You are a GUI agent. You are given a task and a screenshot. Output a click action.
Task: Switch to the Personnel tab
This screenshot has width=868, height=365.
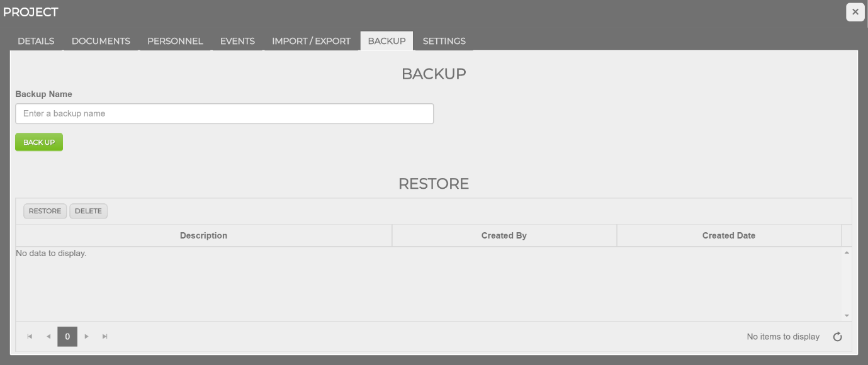pos(174,41)
